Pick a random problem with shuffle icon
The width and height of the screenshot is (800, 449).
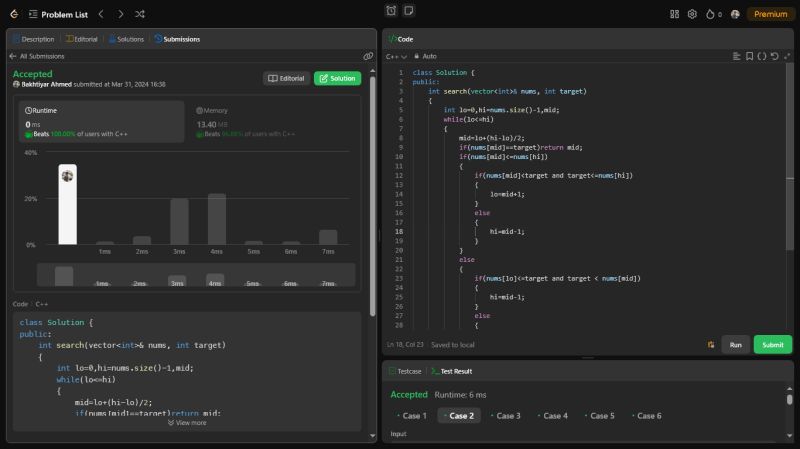point(139,14)
